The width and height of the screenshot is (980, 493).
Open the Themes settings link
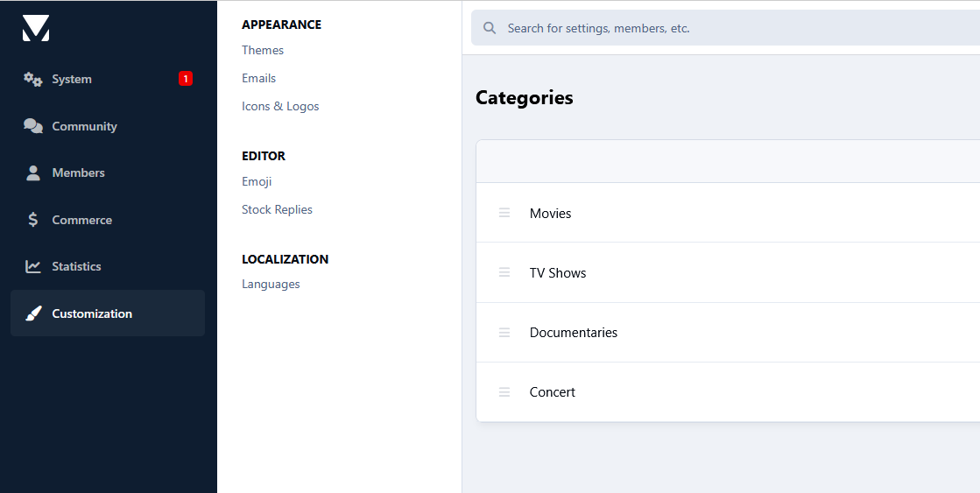[263, 50]
